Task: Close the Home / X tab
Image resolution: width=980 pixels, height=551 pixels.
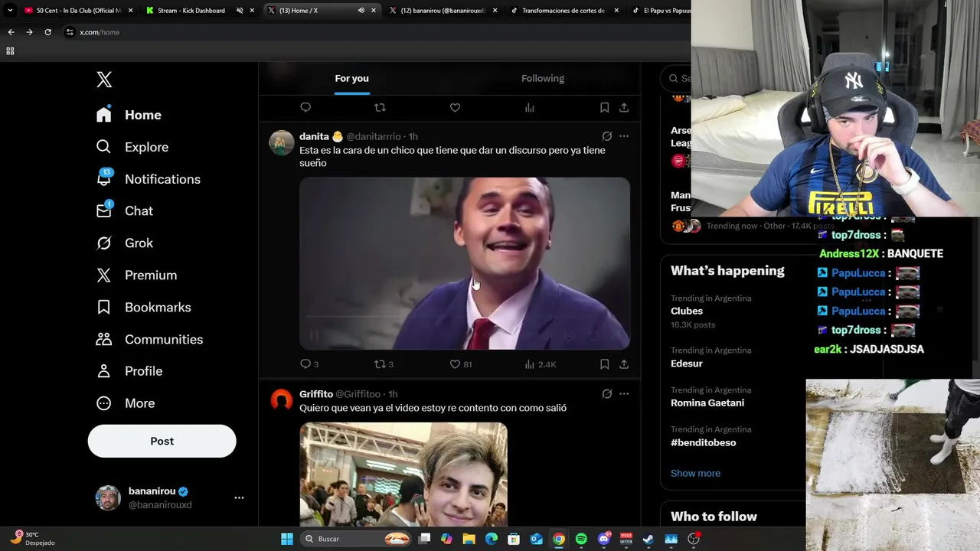Action: coord(374,11)
